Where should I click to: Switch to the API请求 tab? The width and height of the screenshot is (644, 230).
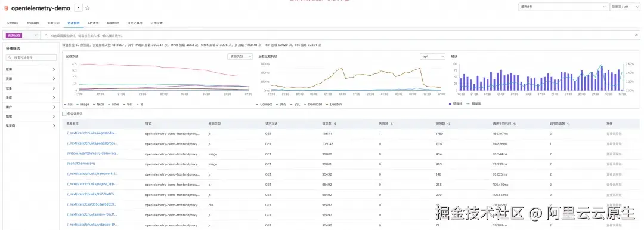(x=93, y=23)
